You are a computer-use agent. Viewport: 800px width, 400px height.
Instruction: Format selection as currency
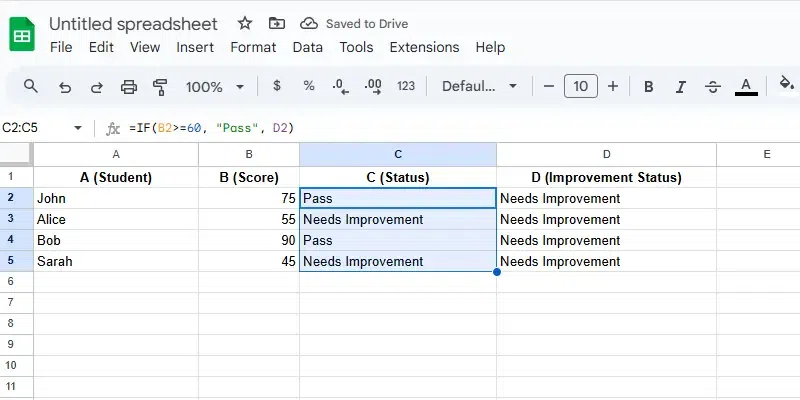click(277, 87)
